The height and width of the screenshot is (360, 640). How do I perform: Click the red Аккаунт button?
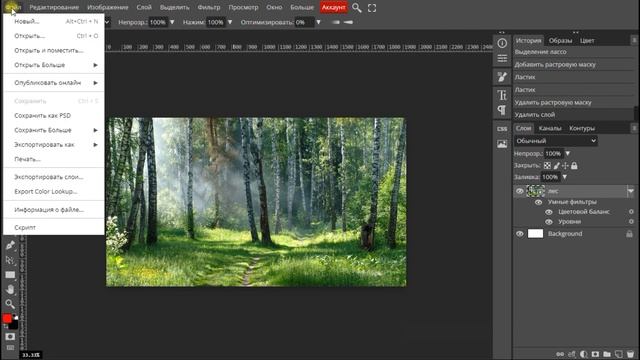pos(333,7)
